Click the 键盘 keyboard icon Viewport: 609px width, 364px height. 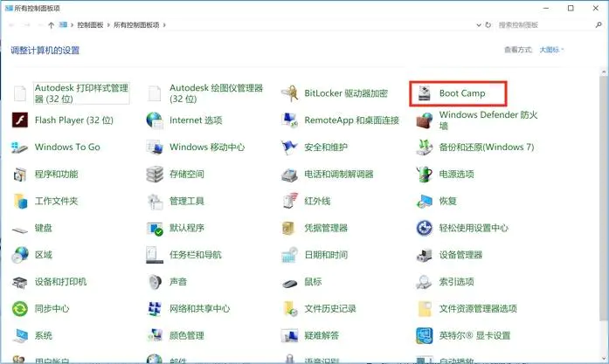pos(20,230)
